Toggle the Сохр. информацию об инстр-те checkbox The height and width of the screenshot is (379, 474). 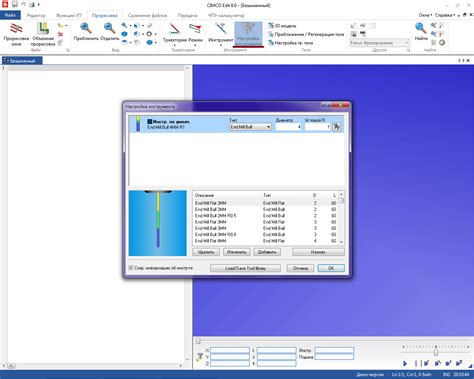click(131, 268)
